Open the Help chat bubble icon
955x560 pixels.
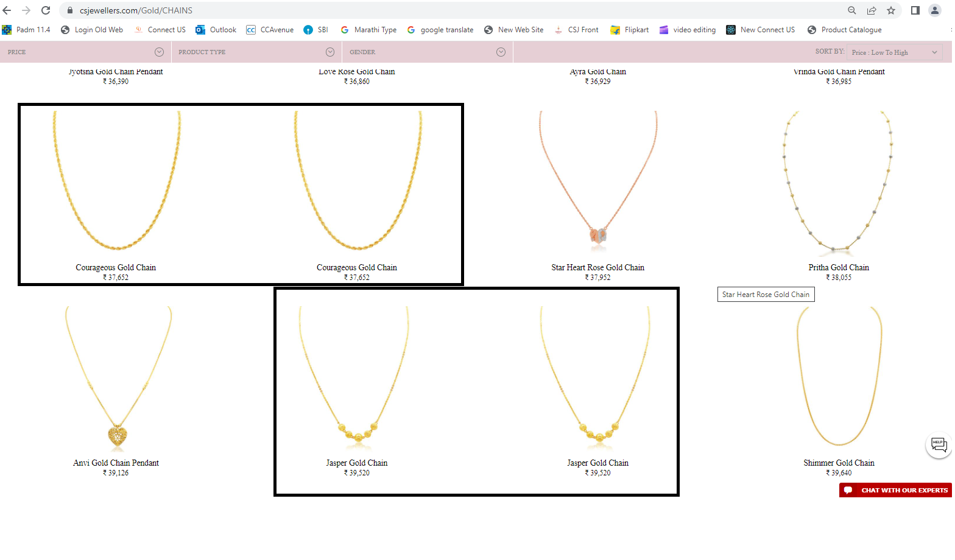[x=939, y=445]
